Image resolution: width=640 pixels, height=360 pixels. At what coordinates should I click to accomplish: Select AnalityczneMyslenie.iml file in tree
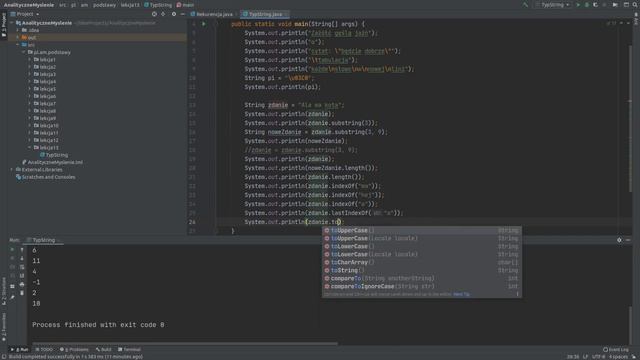pos(52,162)
